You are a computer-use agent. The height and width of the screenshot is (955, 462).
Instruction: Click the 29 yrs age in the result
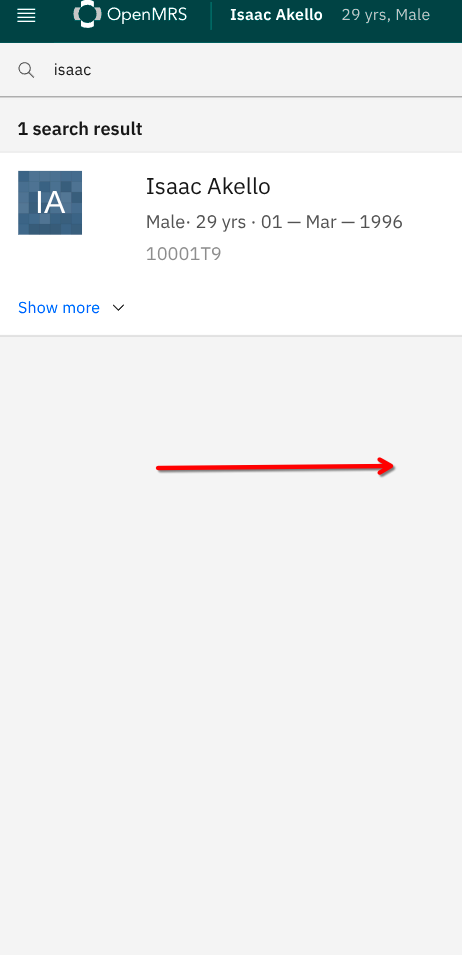pos(220,222)
